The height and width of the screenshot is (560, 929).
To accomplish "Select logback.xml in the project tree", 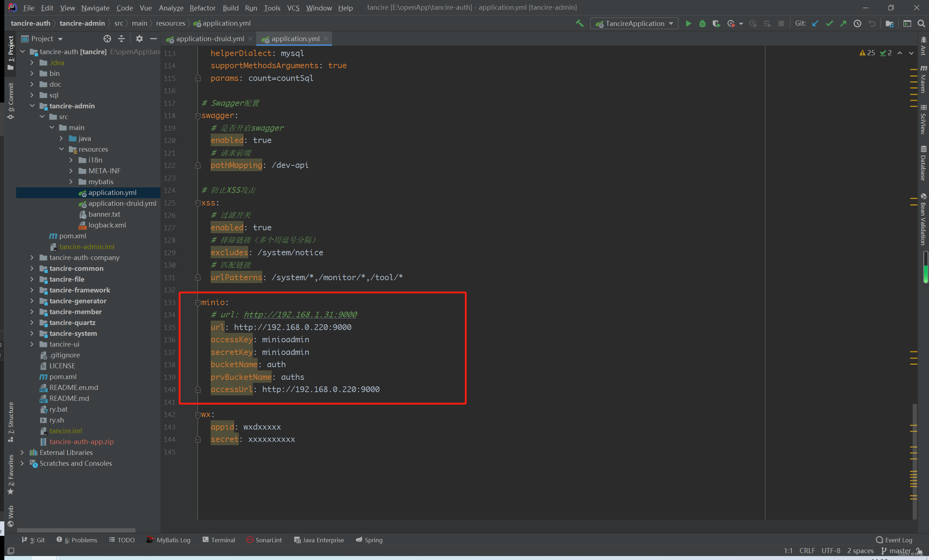I will (107, 225).
